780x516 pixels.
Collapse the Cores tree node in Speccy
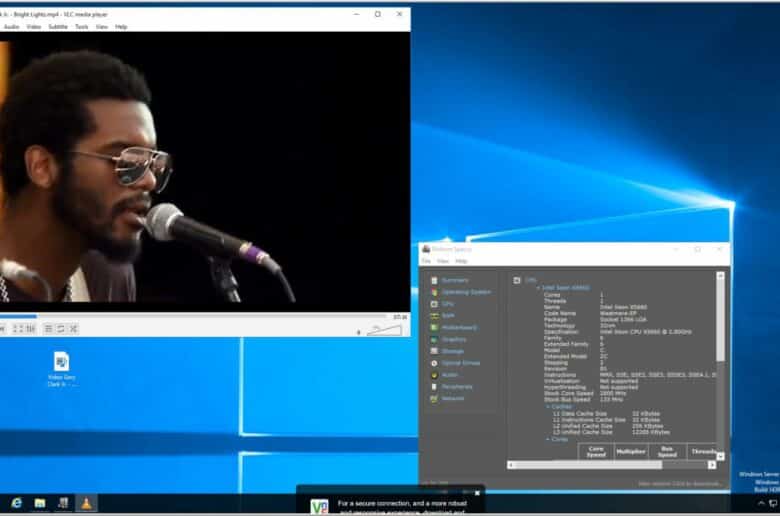point(548,439)
